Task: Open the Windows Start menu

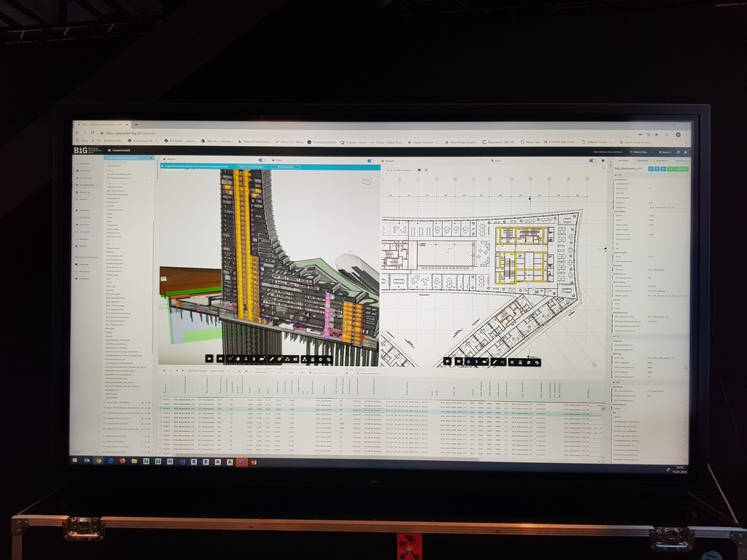Action: click(76, 461)
